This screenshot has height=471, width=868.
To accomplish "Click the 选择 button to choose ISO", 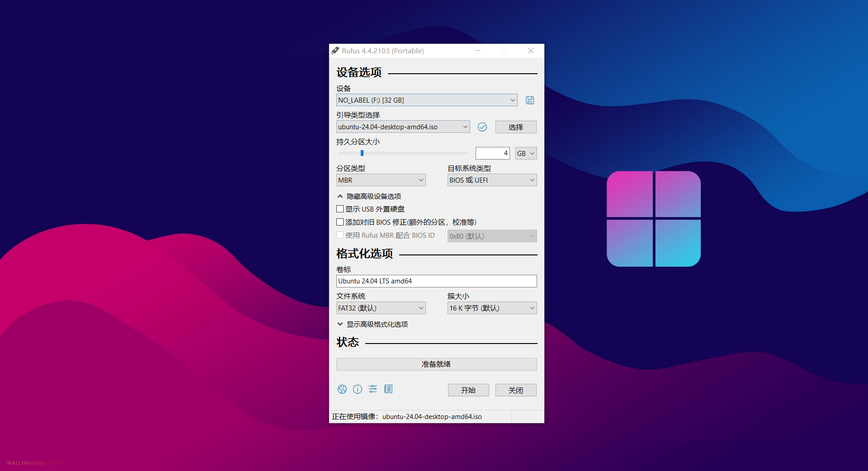I will click(x=515, y=127).
